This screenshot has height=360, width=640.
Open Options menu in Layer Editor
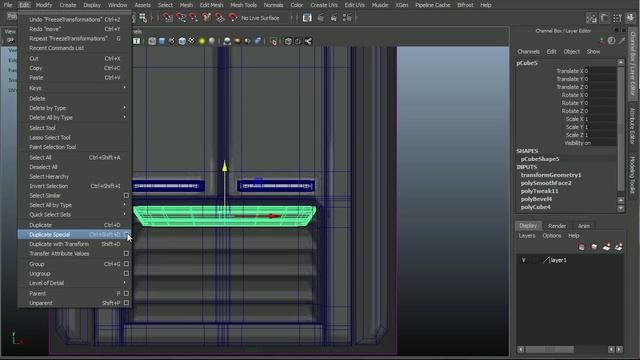pyautogui.click(x=552, y=236)
